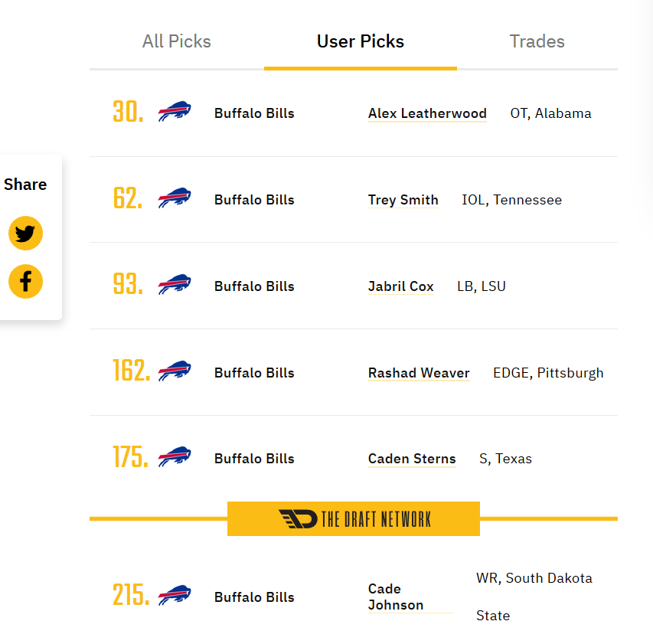Click The Draft Network logo banner
The width and height of the screenshot is (653, 644).
pyautogui.click(x=354, y=519)
